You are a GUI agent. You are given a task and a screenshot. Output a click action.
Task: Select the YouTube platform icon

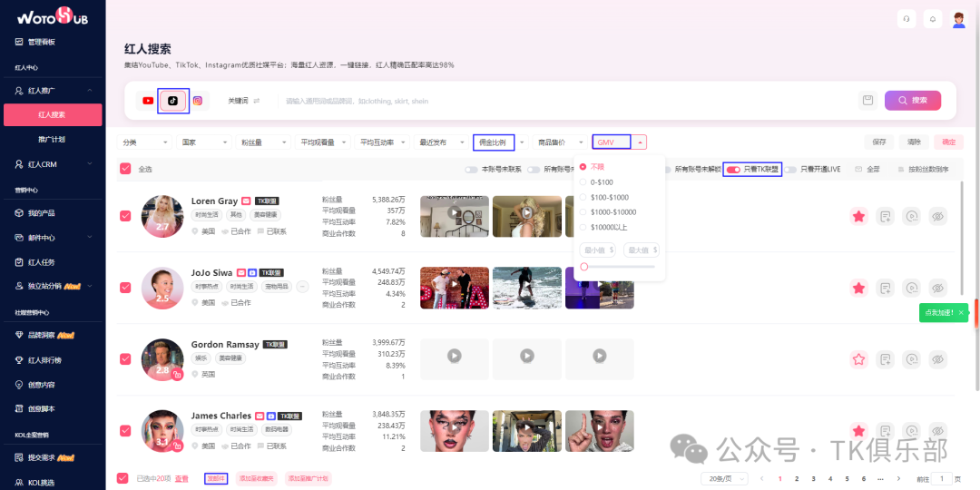(x=148, y=101)
